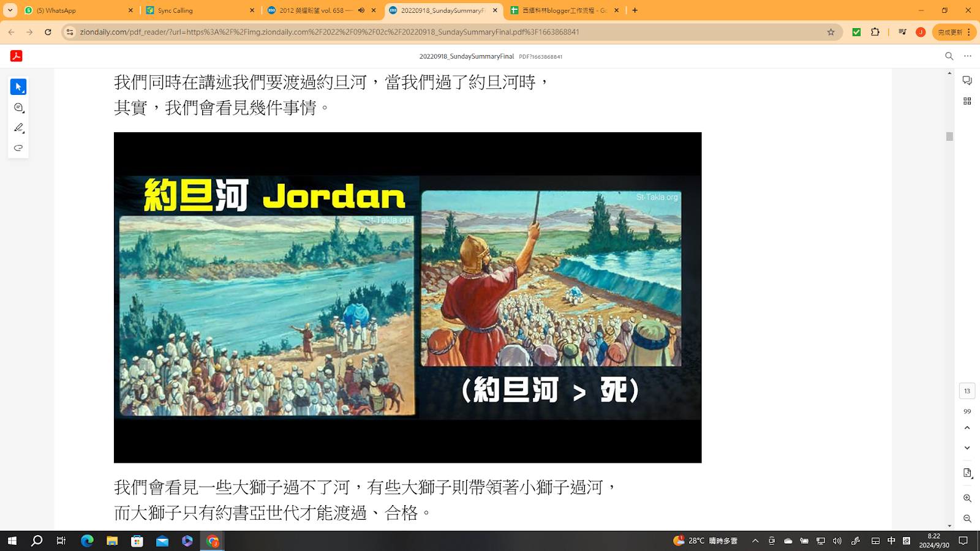Click the page fit view icon
Screen dimensions: 980x551
(x=967, y=473)
